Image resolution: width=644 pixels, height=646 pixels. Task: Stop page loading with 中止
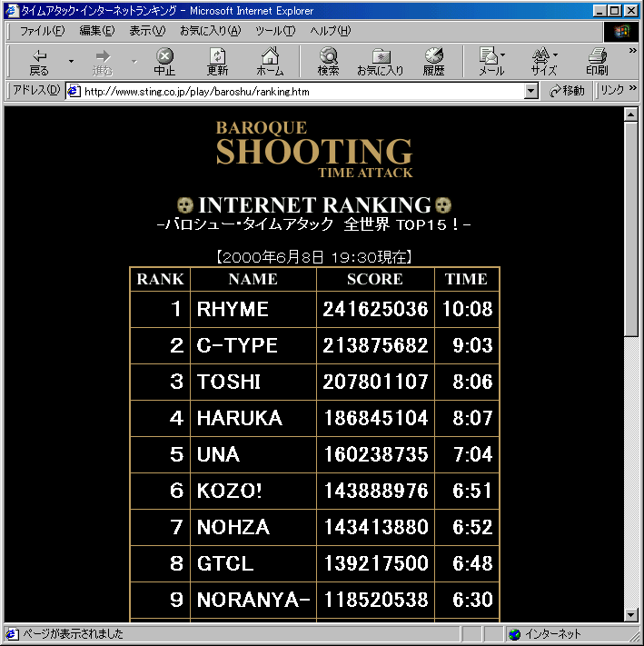164,62
